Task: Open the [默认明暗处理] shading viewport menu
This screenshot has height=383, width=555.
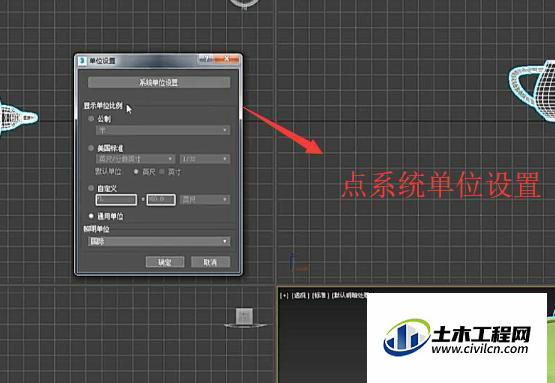Action: tap(350, 295)
